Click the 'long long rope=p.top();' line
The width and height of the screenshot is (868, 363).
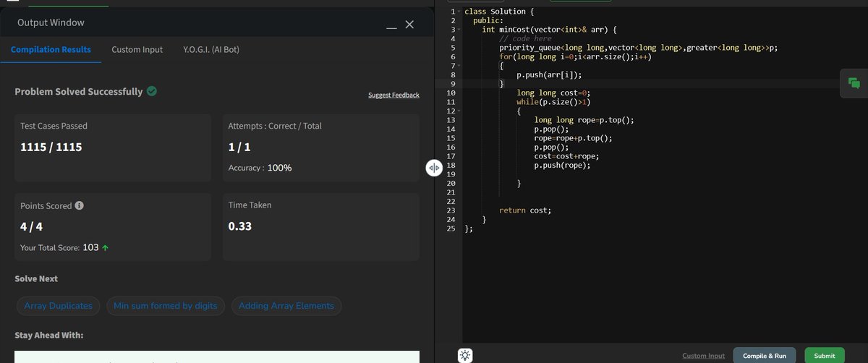(x=584, y=120)
